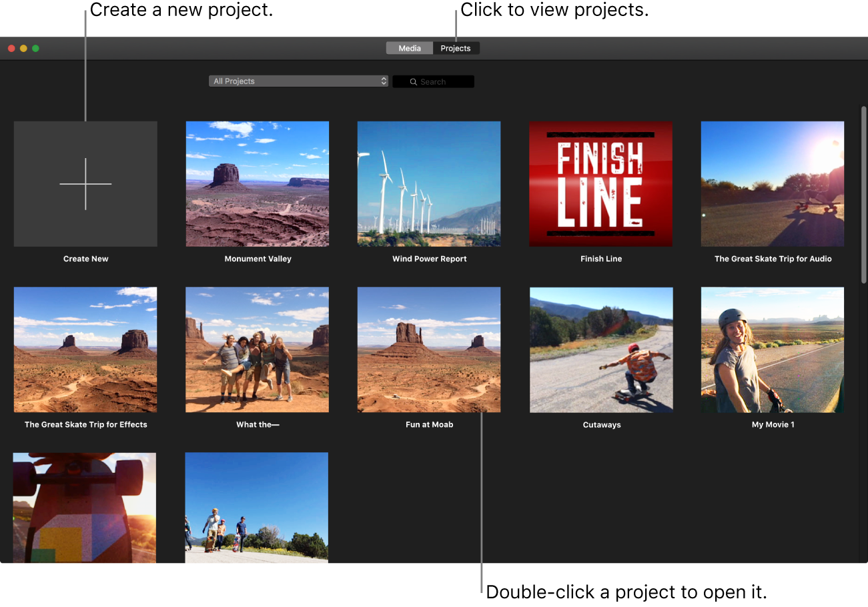
Task: Select the Projects tab
Action: 456,47
